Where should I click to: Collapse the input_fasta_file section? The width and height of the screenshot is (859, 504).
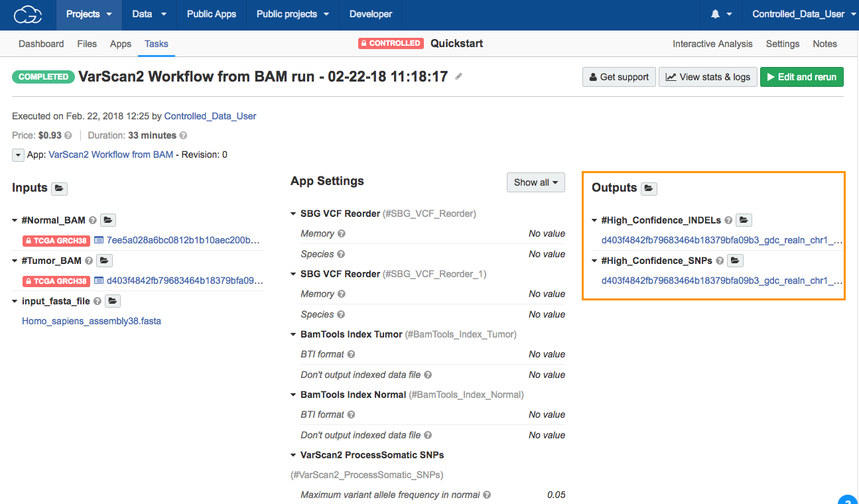coord(15,301)
